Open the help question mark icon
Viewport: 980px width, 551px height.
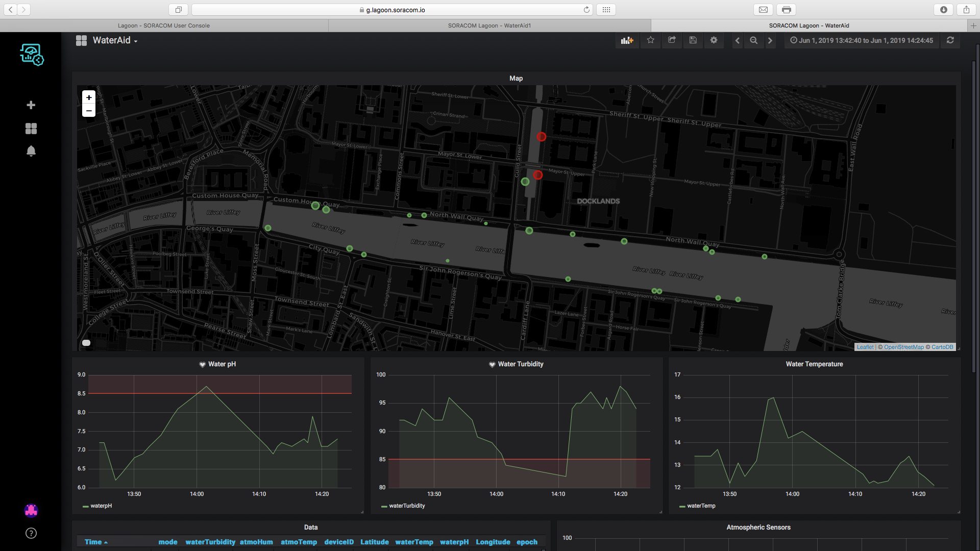[31, 533]
